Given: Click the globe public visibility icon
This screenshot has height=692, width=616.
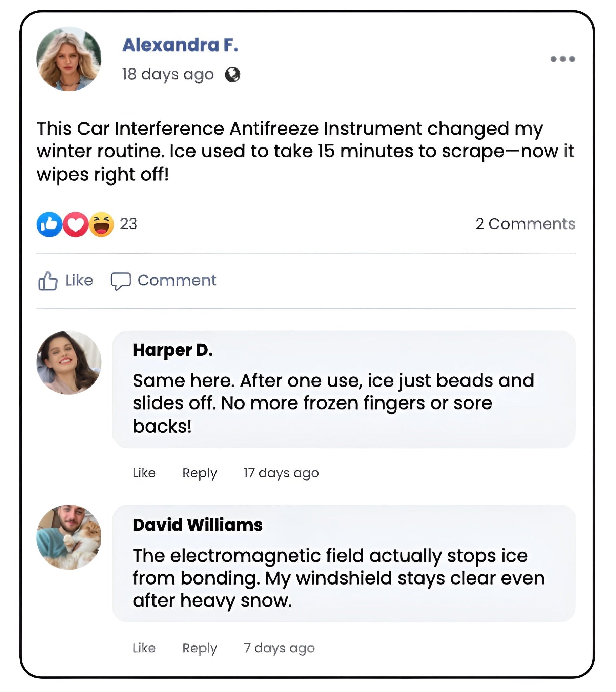Looking at the screenshot, I should tap(232, 75).
